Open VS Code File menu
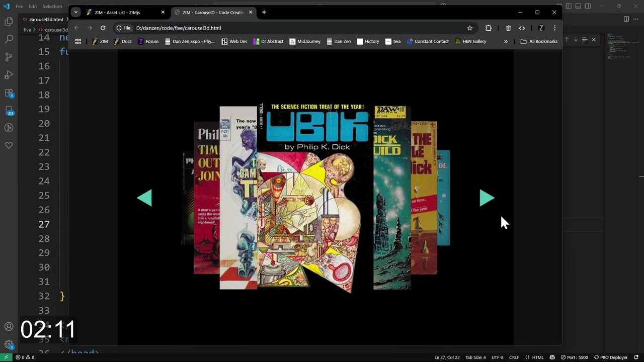This screenshot has height=362, width=644. point(19,7)
